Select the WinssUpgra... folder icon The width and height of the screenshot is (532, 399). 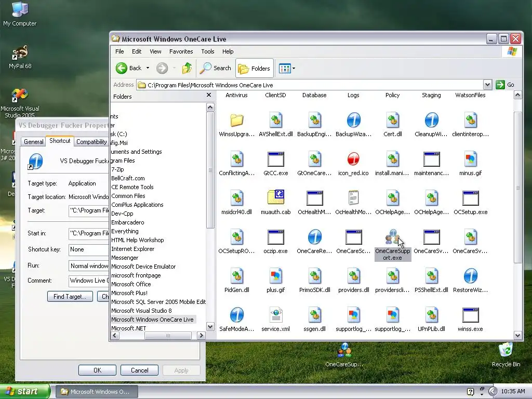[236, 120]
